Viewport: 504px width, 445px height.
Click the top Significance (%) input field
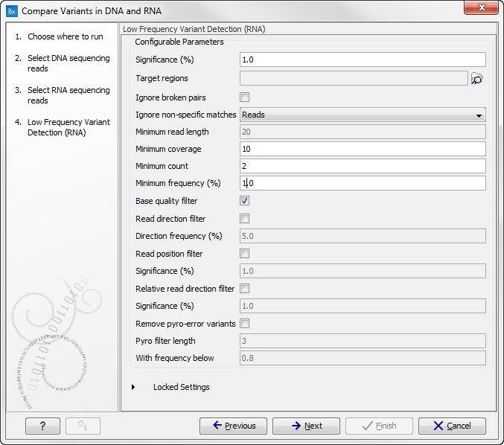[363, 60]
